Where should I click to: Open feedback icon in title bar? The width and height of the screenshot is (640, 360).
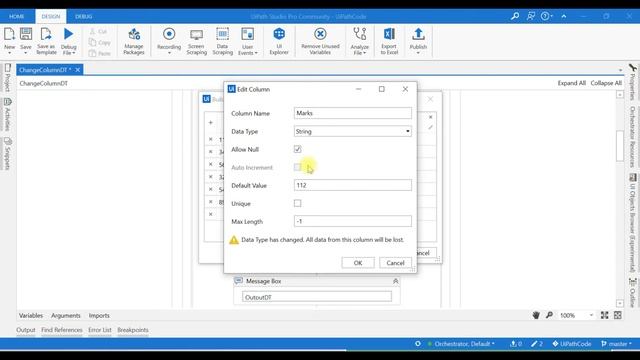[x=531, y=16]
